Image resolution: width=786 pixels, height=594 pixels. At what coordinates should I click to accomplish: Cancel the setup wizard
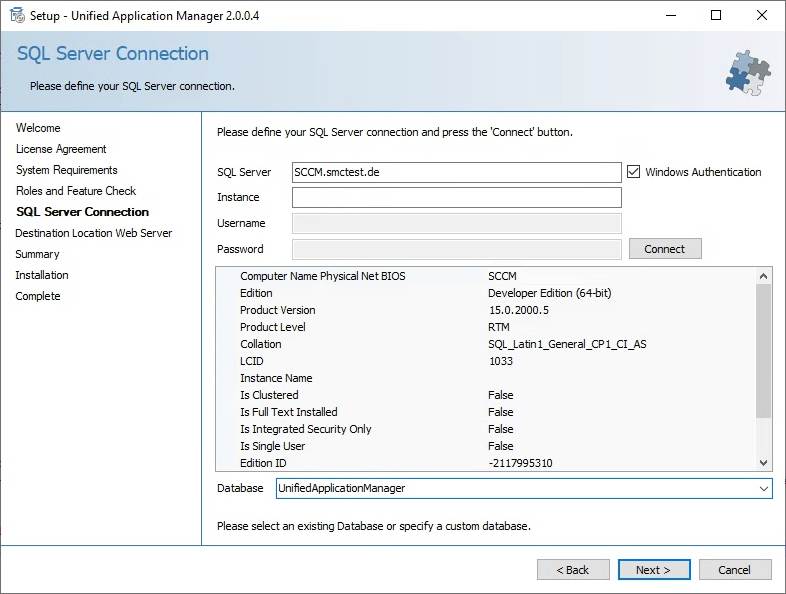(735, 570)
